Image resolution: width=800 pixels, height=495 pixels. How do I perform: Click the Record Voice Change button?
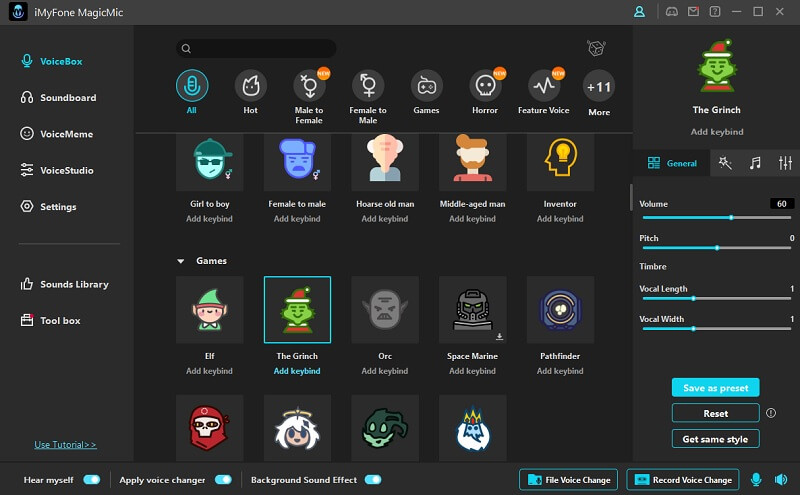683,480
